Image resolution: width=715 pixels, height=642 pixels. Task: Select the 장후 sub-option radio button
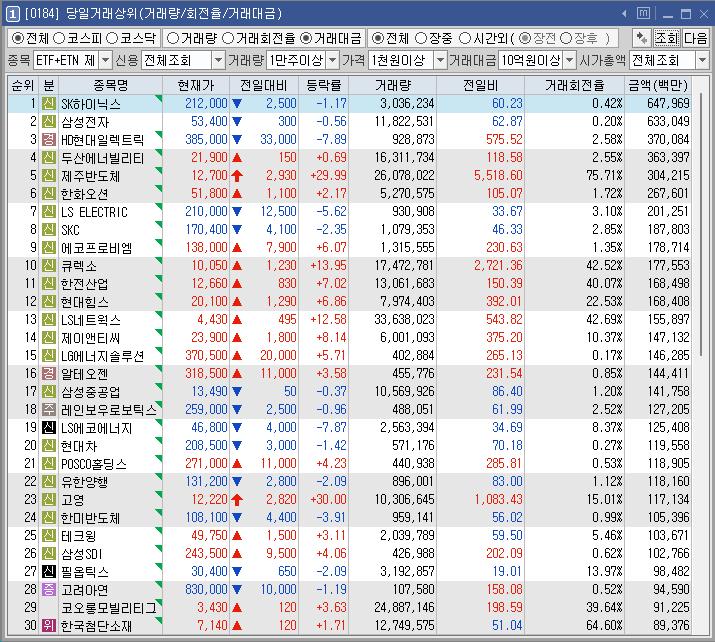click(x=566, y=38)
